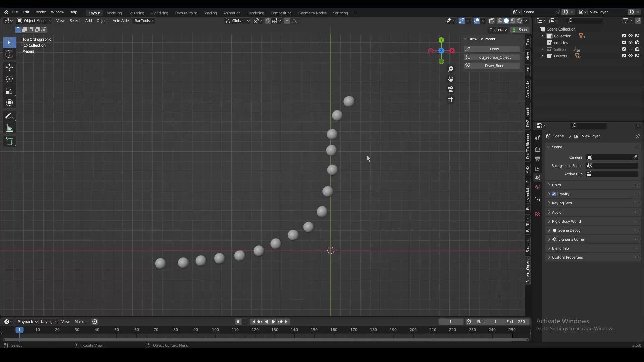The width and height of the screenshot is (644, 362).
Task: Activate the Rotate tool
Action: [9, 79]
